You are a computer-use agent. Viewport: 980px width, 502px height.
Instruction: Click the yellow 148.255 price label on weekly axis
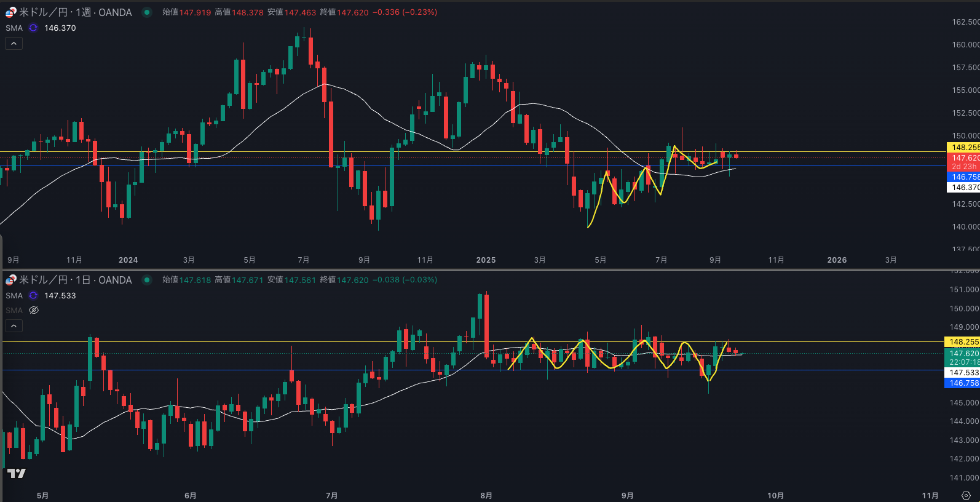click(x=963, y=148)
